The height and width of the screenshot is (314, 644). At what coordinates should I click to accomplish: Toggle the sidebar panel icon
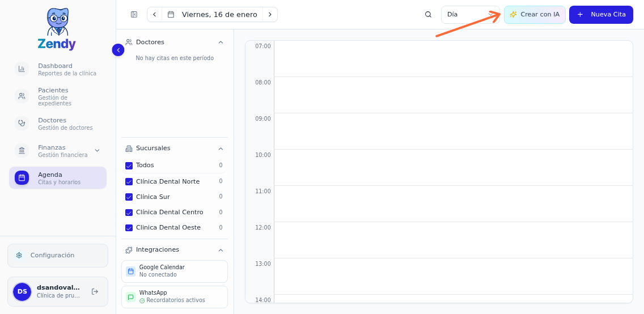click(x=134, y=15)
